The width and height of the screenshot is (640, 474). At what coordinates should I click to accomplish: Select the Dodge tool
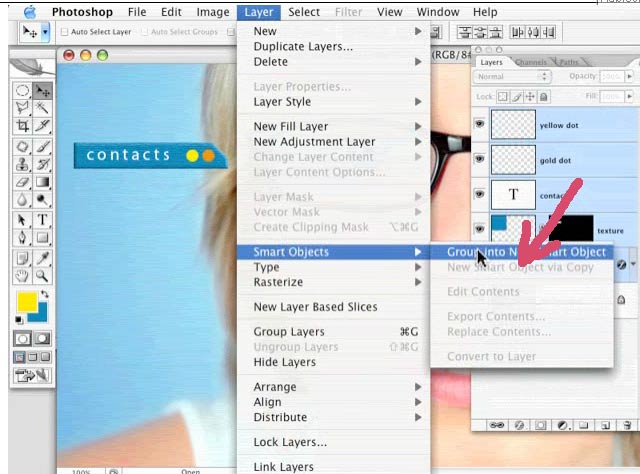[42, 199]
